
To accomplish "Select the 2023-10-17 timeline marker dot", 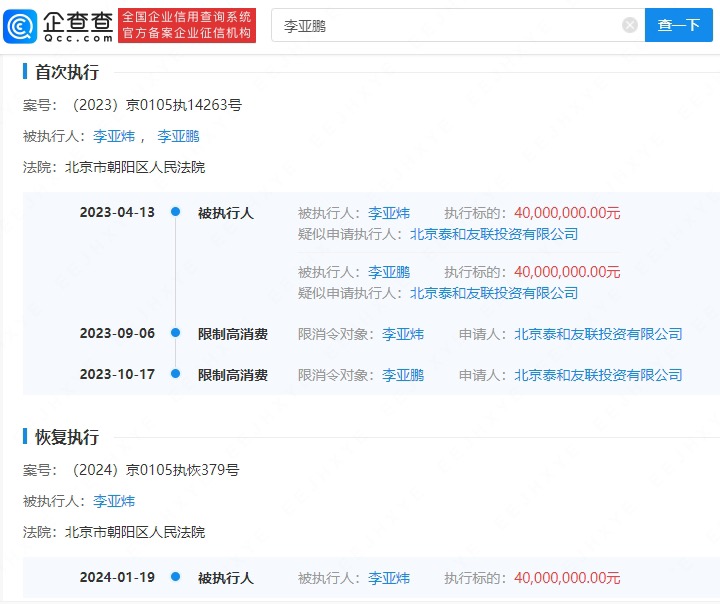I will pos(175,374).
